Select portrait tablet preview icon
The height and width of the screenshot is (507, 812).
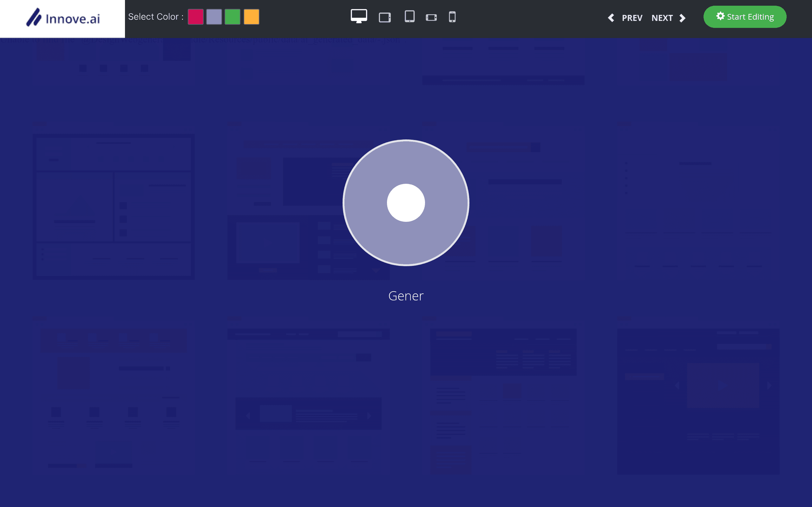(410, 16)
